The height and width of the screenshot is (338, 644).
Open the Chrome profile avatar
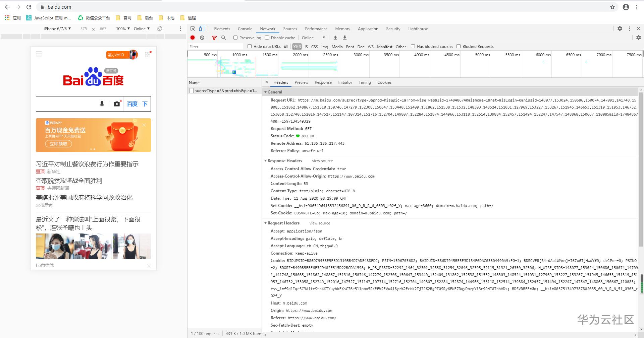626,7
